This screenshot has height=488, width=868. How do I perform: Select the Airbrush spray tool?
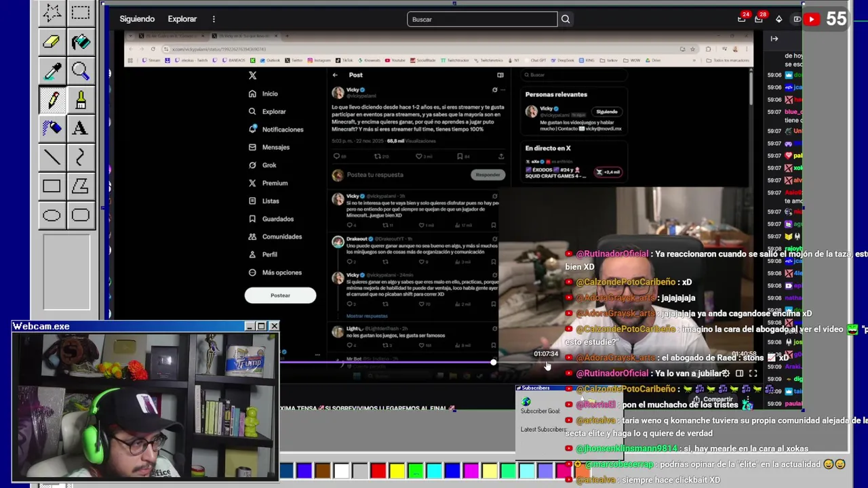(x=52, y=128)
